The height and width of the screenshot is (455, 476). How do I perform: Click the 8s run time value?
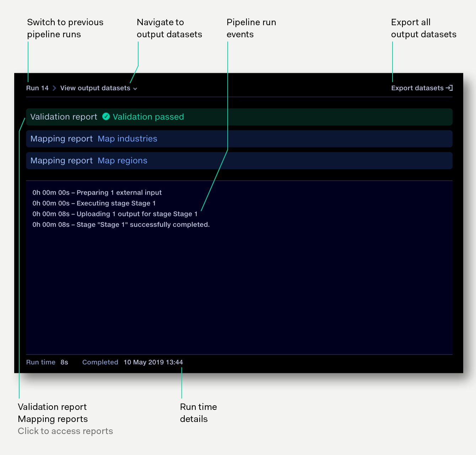pos(64,362)
